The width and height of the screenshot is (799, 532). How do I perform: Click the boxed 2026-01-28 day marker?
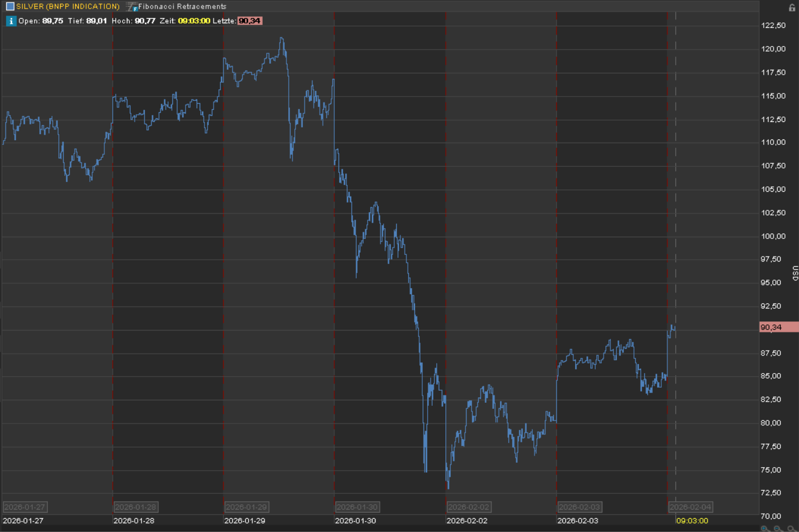[x=135, y=507]
